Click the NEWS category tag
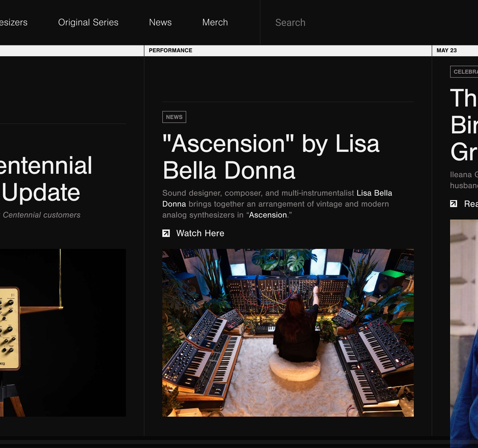Image resolution: width=478 pixels, height=448 pixels. click(x=174, y=117)
